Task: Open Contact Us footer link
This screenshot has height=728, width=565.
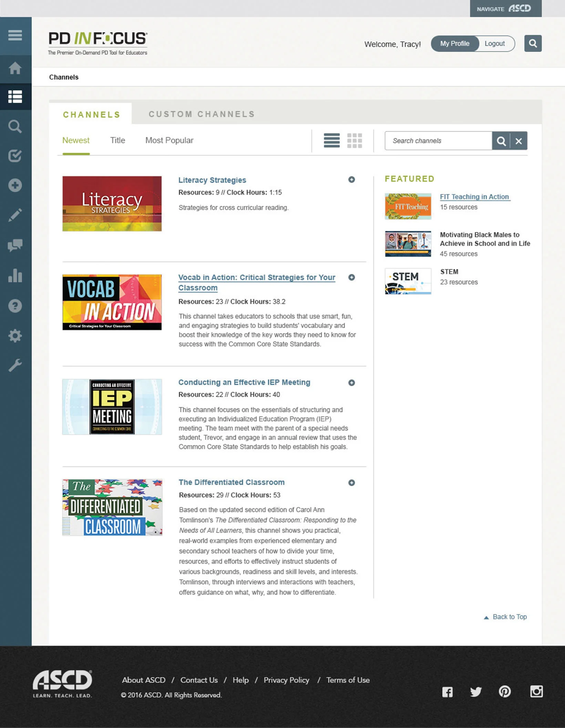Action: coord(199,680)
